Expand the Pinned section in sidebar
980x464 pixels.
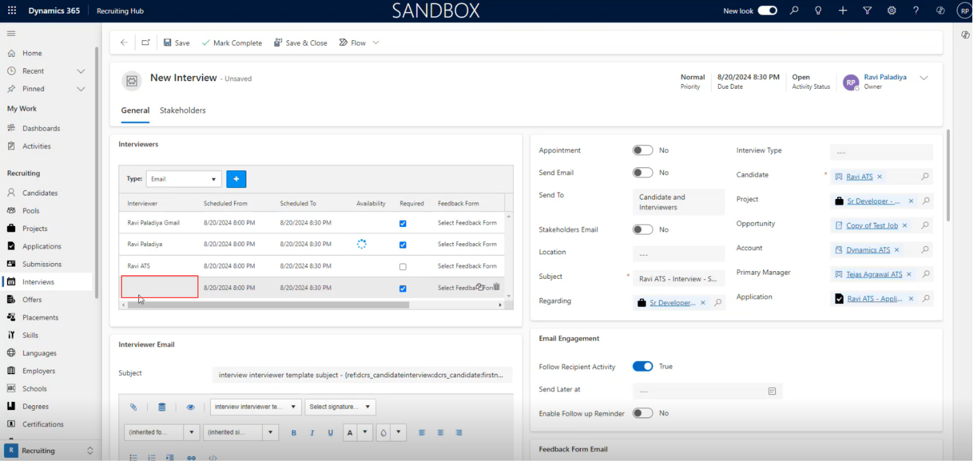point(81,89)
